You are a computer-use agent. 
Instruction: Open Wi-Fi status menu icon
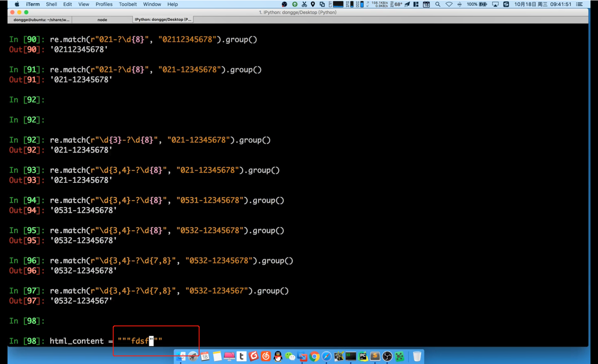pos(449,4)
